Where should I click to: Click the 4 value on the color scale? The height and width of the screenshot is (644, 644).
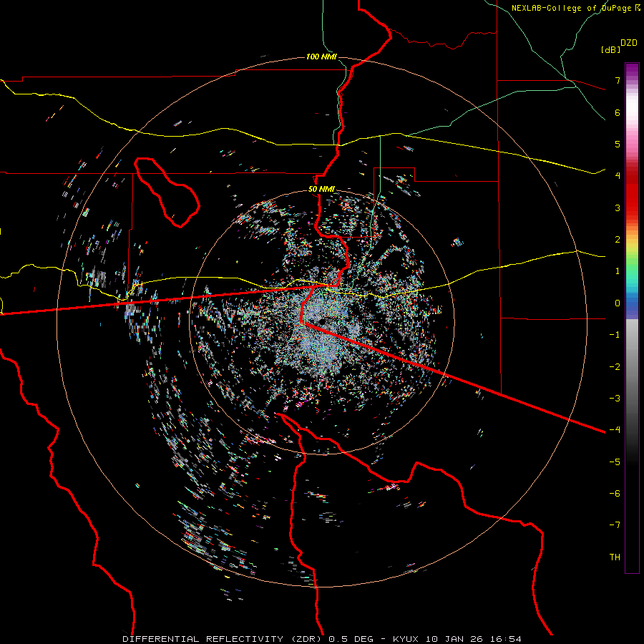click(618, 176)
